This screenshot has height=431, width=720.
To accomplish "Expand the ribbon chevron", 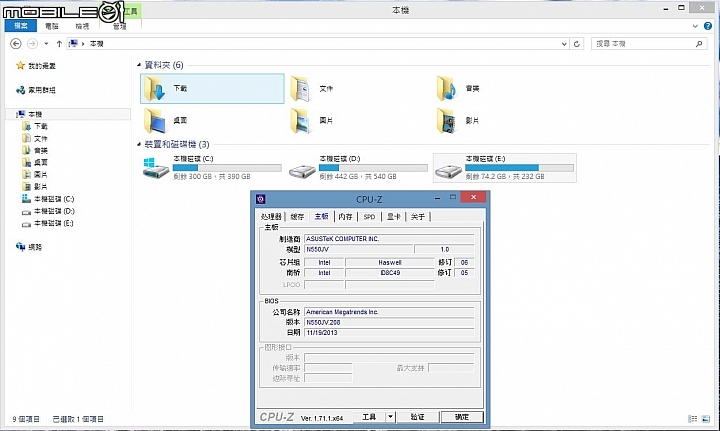I will point(695,26).
